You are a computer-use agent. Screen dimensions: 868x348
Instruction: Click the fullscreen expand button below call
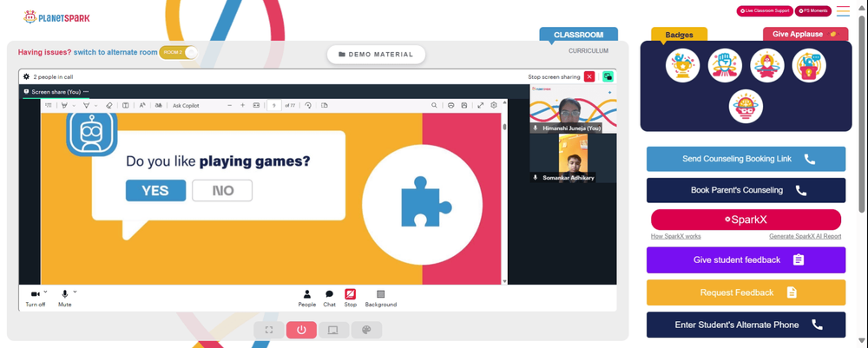coord(269,331)
